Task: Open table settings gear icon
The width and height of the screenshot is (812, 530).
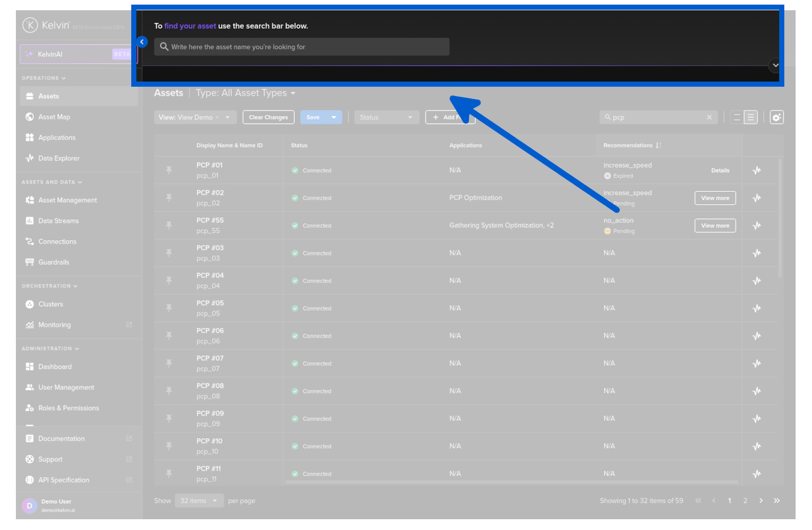Action: click(x=777, y=117)
